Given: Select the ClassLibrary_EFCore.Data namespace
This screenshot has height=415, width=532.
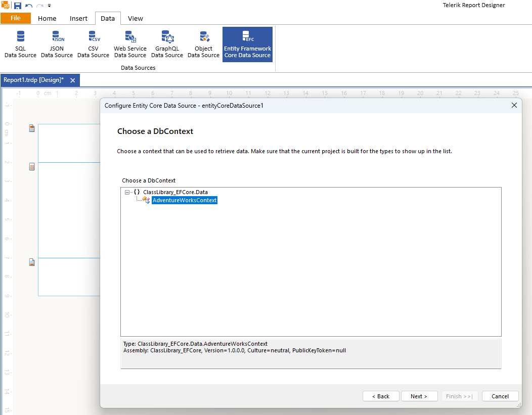Looking at the screenshot, I should pos(175,192).
